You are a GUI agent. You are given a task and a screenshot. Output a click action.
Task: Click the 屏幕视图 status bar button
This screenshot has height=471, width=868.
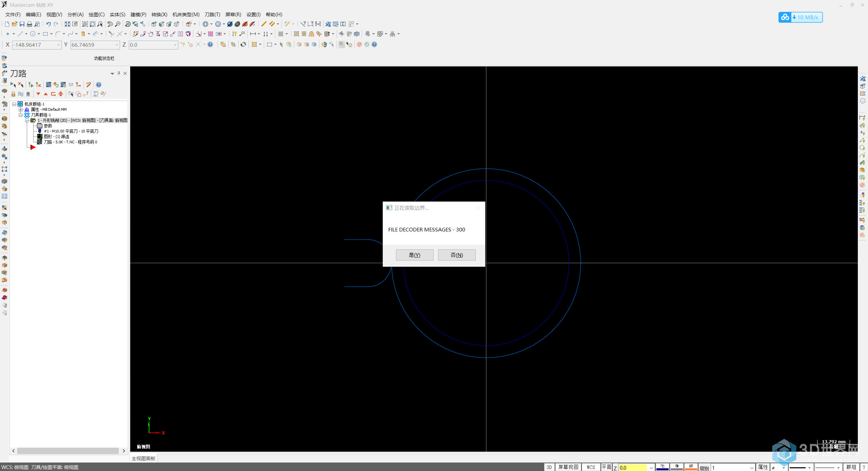click(568, 467)
